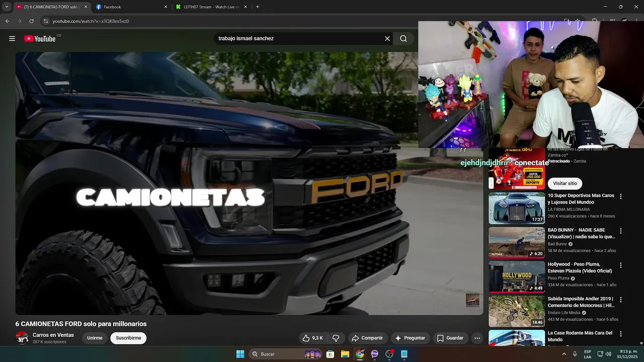
Task: Open options menu for La Casa Rodante video
Action: (x=621, y=334)
